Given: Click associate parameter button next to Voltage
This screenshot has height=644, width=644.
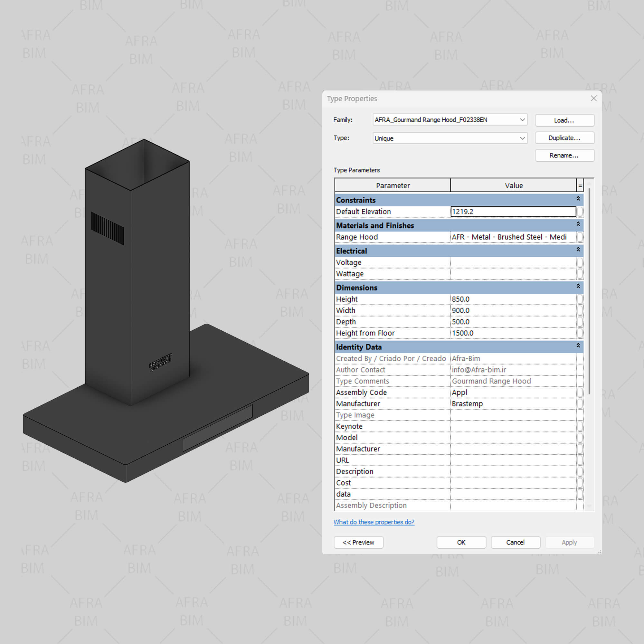Looking at the screenshot, I should (580, 262).
